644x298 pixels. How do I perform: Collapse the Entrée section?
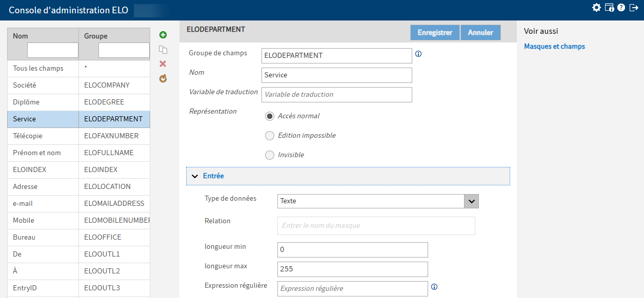tap(195, 176)
